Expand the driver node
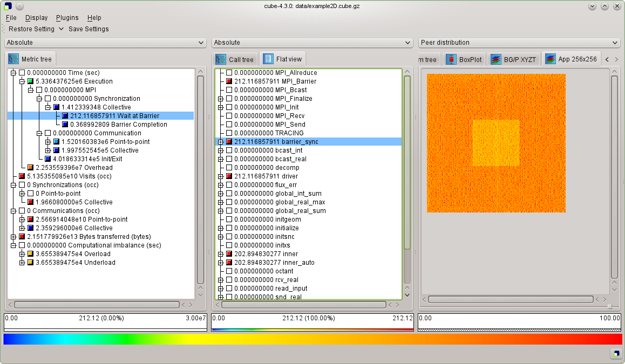 pyautogui.click(x=220, y=176)
